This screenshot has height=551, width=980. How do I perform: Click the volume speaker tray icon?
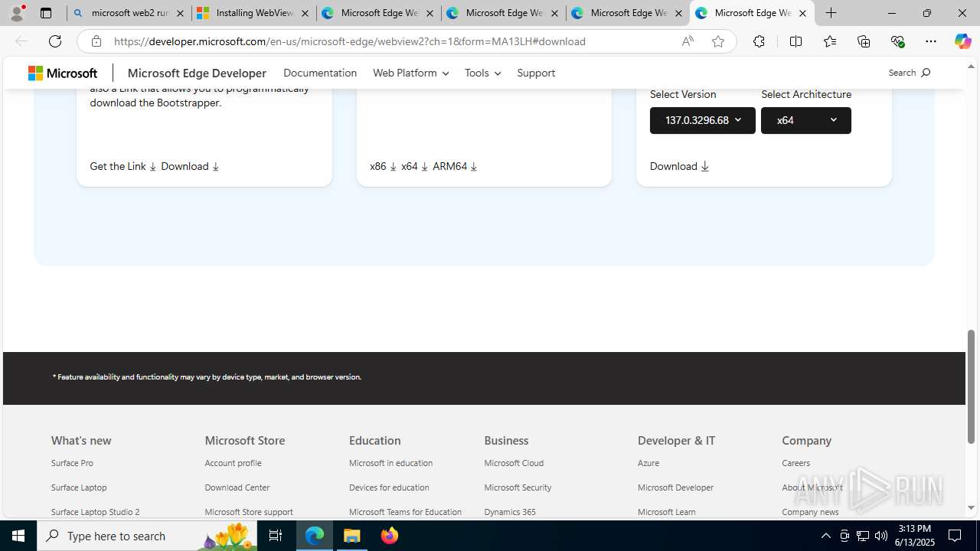[x=880, y=536]
